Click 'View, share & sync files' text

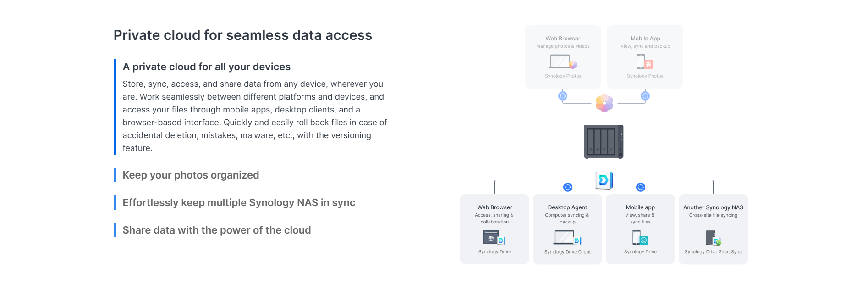tap(640, 218)
